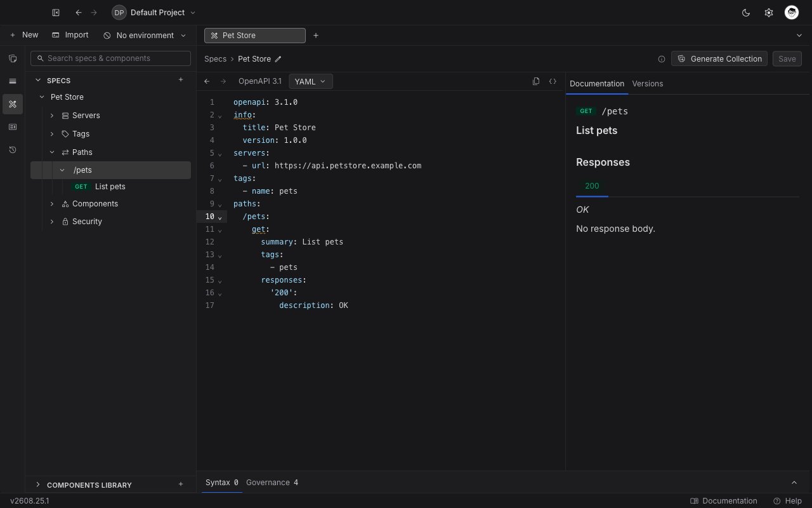The height and width of the screenshot is (508, 812).
Task: Click the version number v2608.25.1
Action: [30, 501]
